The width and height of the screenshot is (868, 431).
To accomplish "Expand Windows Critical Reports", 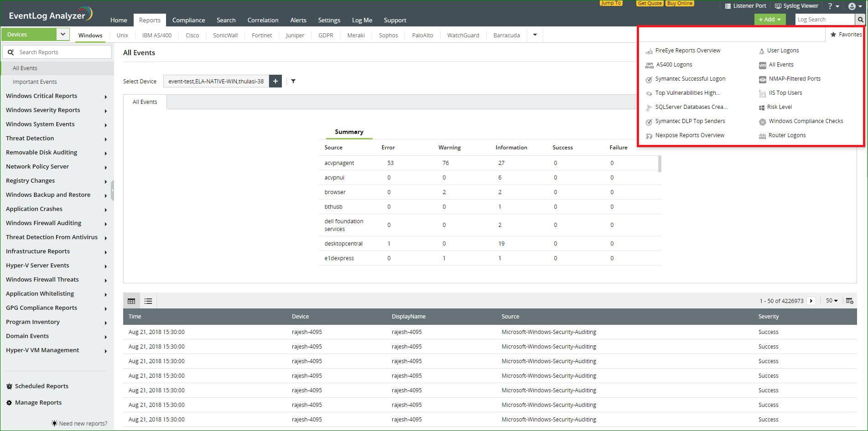I will tap(105, 97).
